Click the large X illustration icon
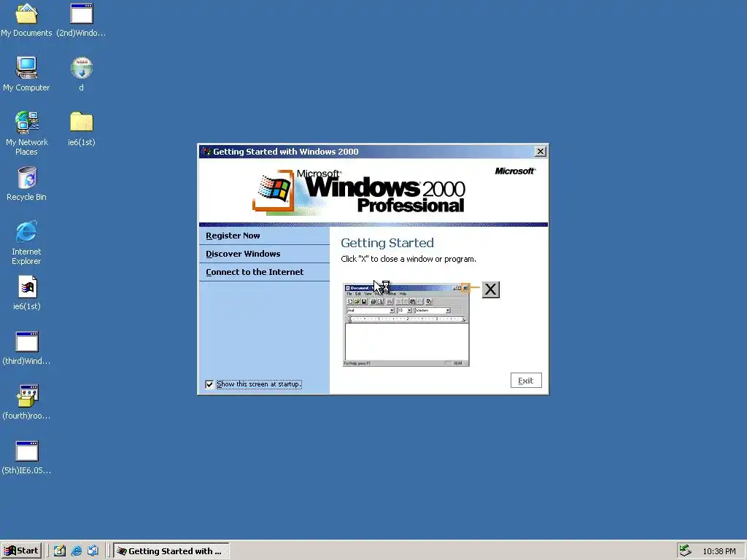This screenshot has height=560, width=747. tap(491, 289)
